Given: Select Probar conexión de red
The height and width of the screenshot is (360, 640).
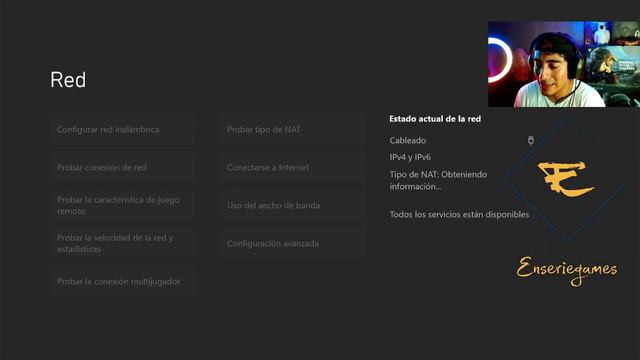Looking at the screenshot, I should click(123, 167).
